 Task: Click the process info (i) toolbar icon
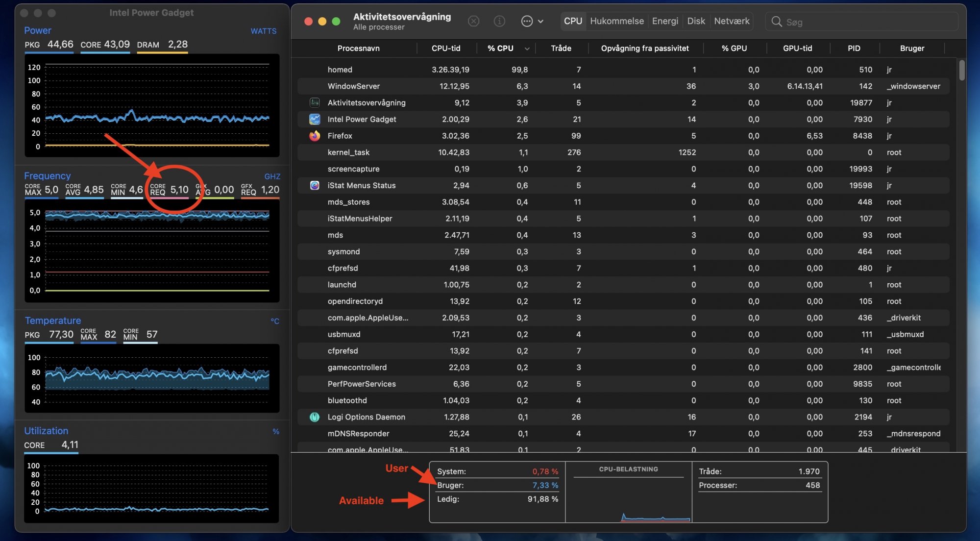pos(499,21)
